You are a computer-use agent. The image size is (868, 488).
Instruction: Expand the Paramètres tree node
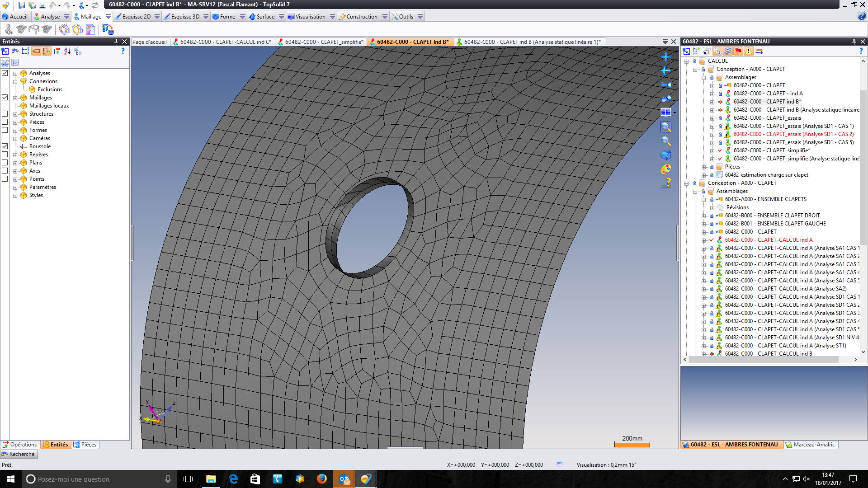pyautogui.click(x=15, y=187)
